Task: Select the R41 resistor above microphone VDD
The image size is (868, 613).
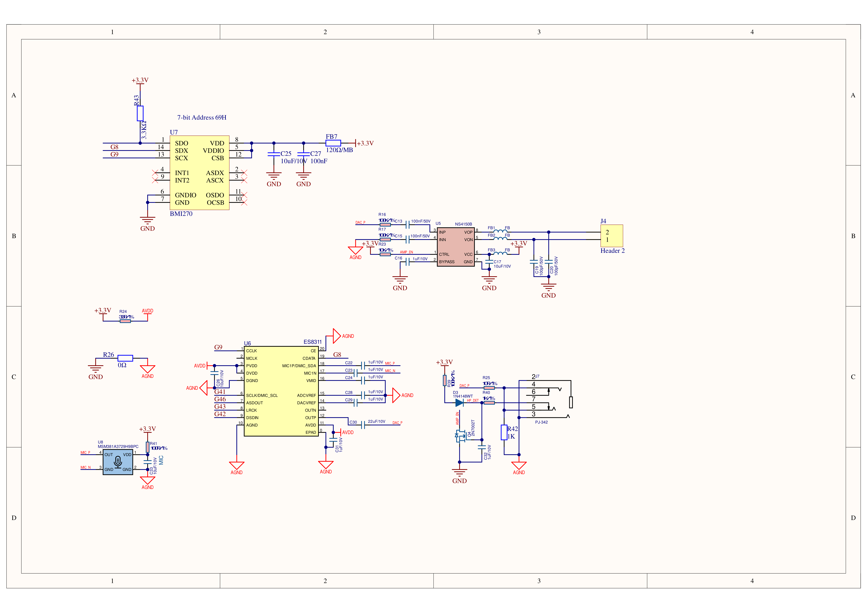Action: click(147, 447)
